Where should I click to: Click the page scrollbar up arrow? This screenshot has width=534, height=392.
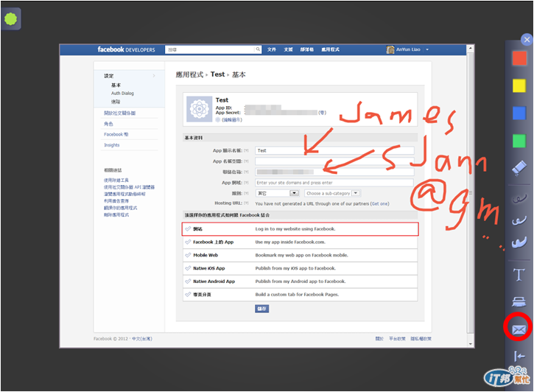coord(471,49)
